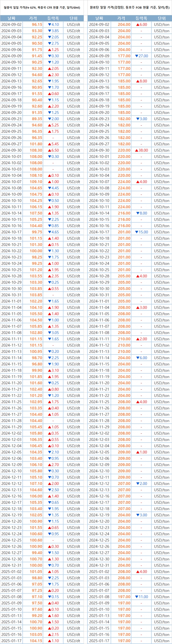
Task: Click the ▼27.00 change in the coking coal table
Action: (x=141, y=56)
